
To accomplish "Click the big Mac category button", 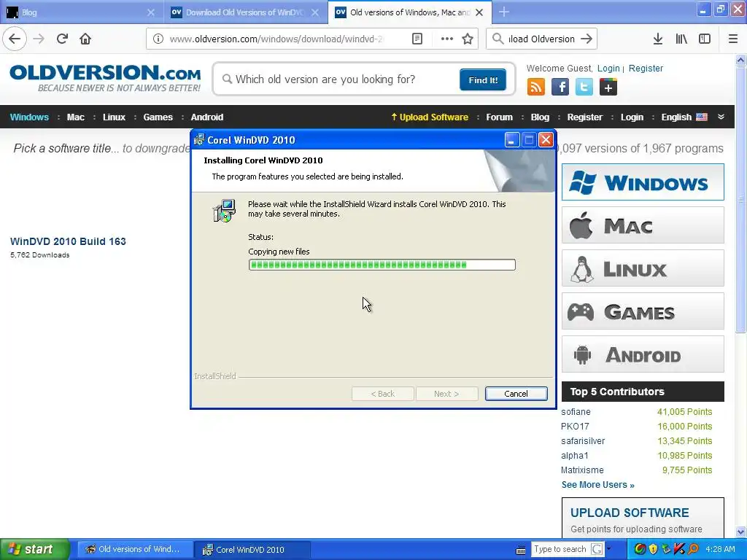I will click(x=643, y=225).
